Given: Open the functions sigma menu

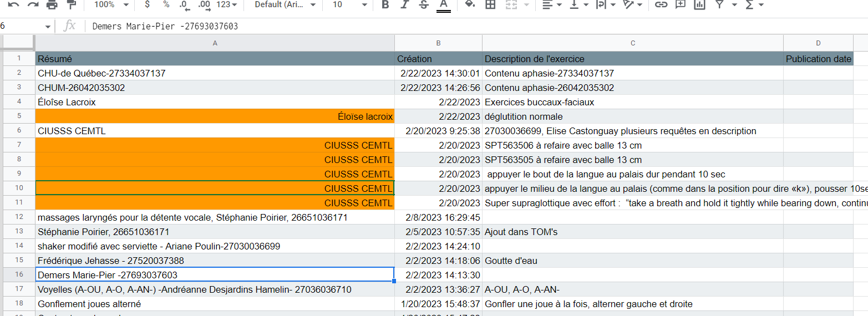Looking at the screenshot, I should coord(754,4).
